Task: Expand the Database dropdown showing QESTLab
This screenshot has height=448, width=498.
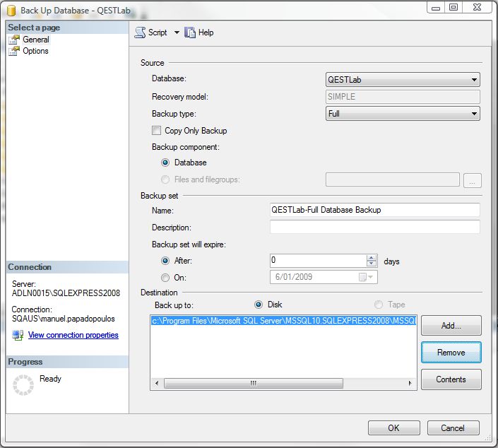Action: (x=474, y=80)
